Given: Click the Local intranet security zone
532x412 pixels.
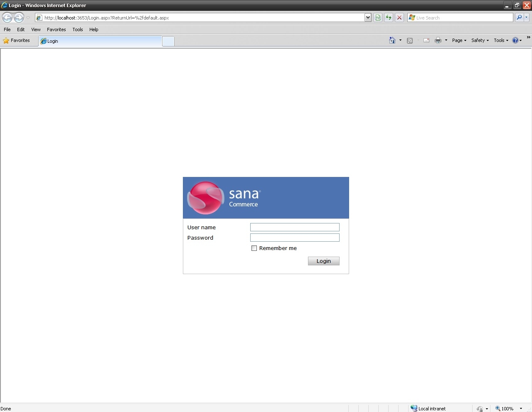Looking at the screenshot, I should click(x=428, y=408).
